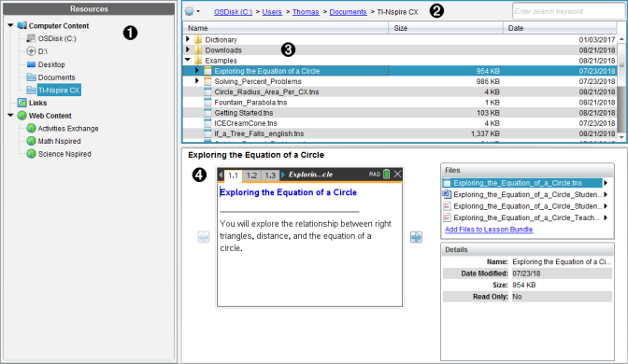The image size is (628, 364).
Task: Expand the Downloads folder
Action: coord(188,49)
